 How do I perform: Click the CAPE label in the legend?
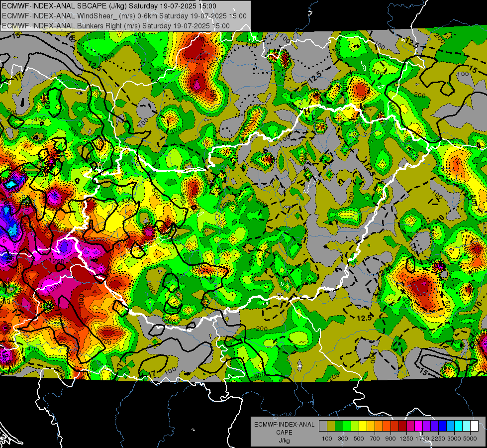[284, 432]
